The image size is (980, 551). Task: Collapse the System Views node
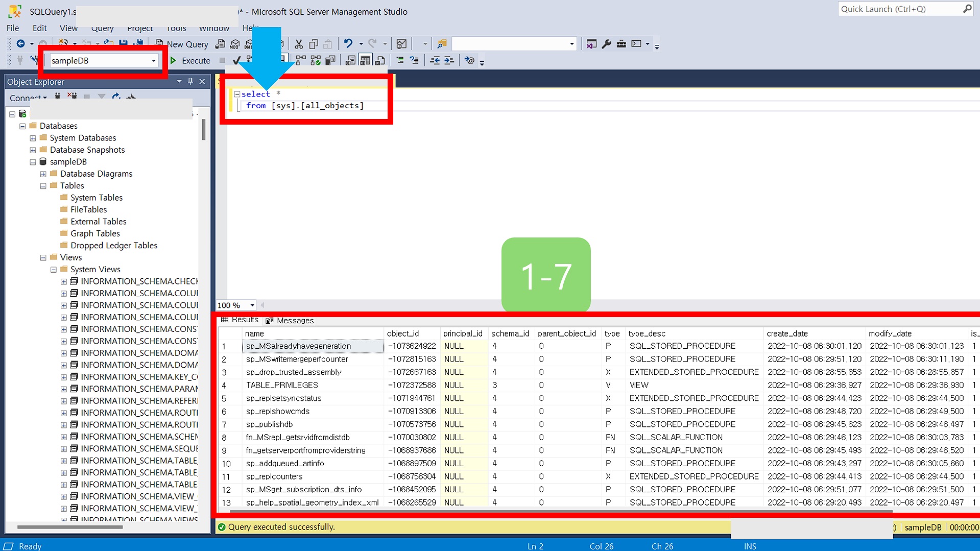54,270
